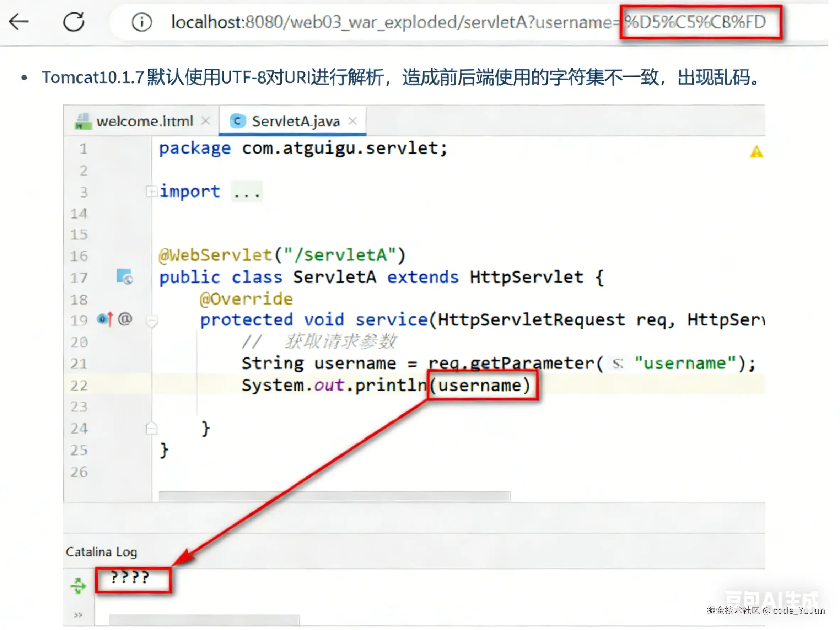Click the browser back arrow
This screenshot has width=840, height=630.
pos(18,22)
